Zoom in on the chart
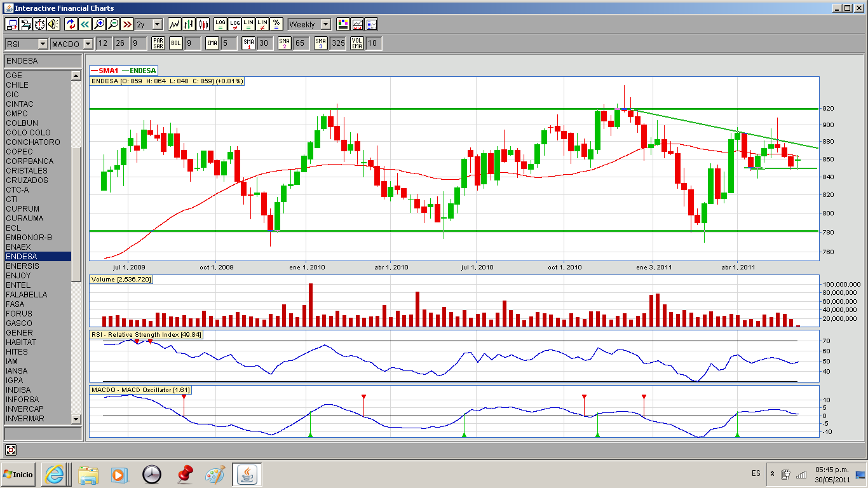This screenshot has height=488, width=868. coord(99,24)
